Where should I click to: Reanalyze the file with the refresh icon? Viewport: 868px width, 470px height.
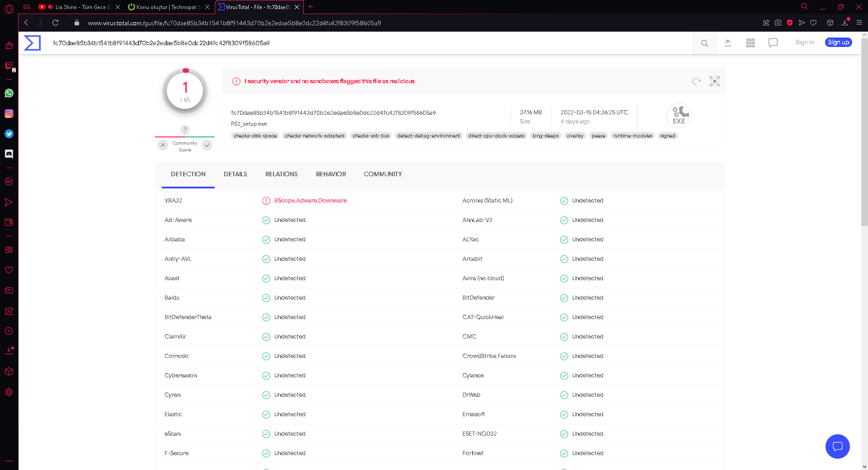coord(697,81)
